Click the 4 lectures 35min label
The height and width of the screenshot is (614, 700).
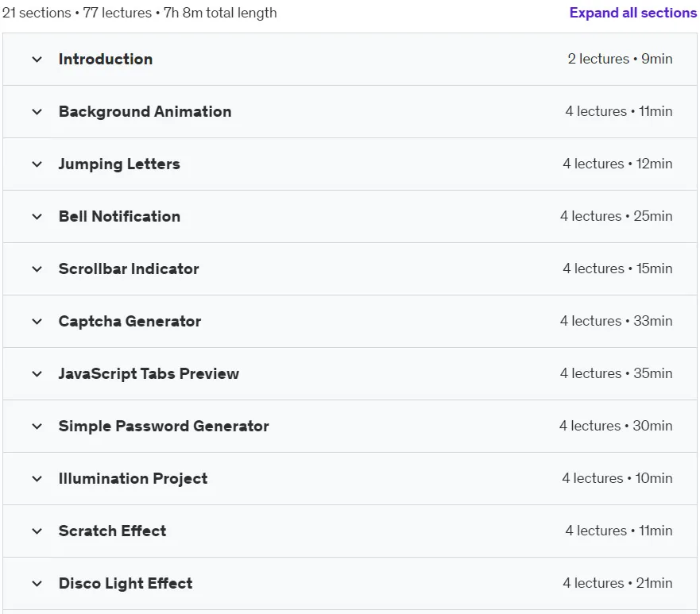[x=616, y=373]
